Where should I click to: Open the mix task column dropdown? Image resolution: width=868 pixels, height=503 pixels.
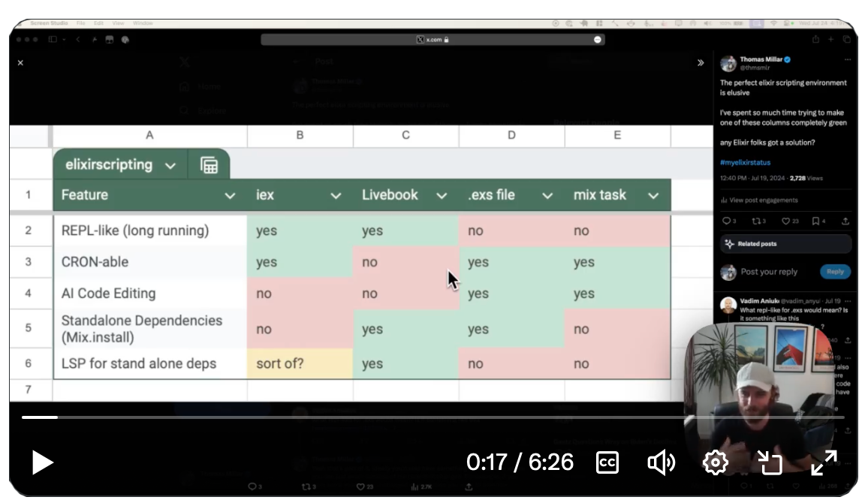coord(653,195)
